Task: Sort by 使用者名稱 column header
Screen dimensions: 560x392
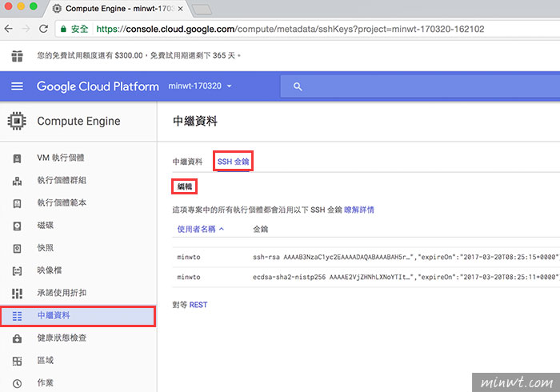Action: tap(200, 229)
